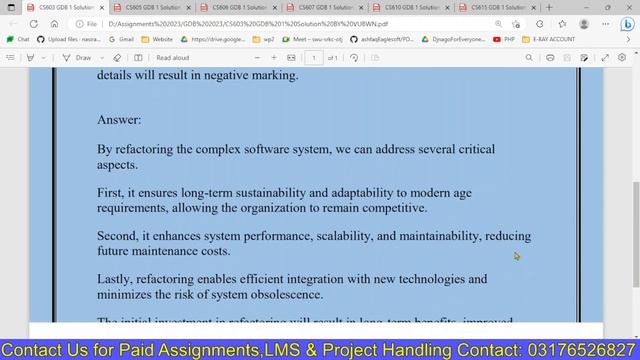Show more bookmarks overflow chevron
The image size is (640, 360).
(x=628, y=40)
